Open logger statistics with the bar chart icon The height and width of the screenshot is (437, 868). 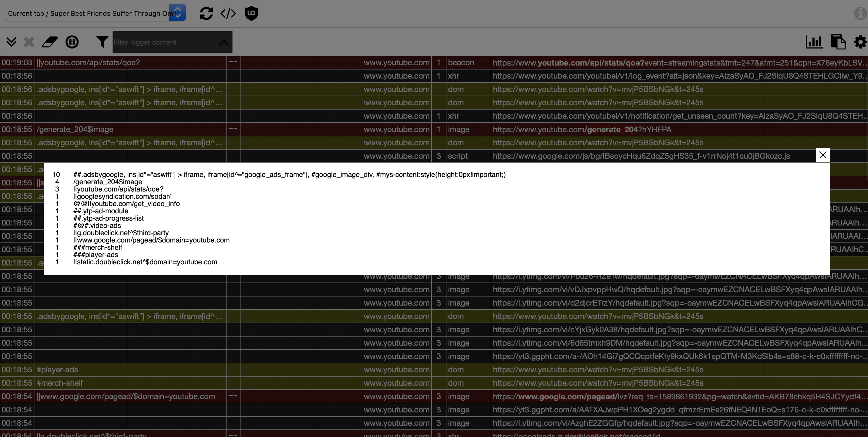click(x=814, y=42)
